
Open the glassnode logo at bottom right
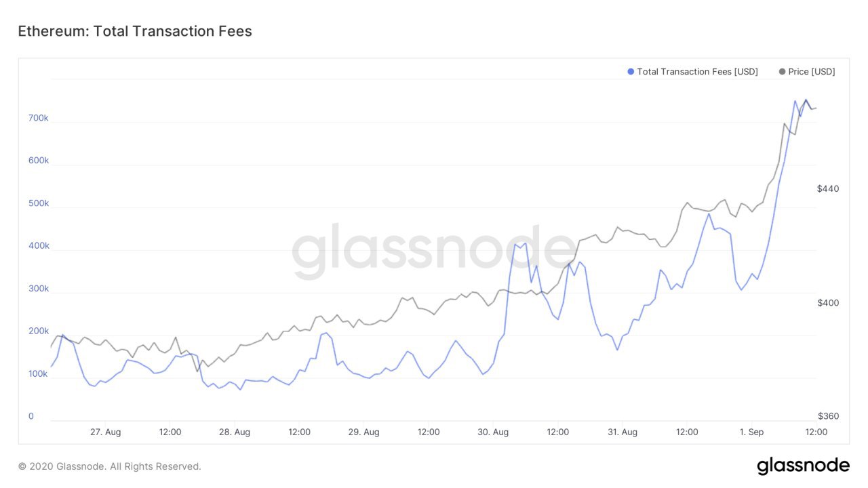pos(803,466)
